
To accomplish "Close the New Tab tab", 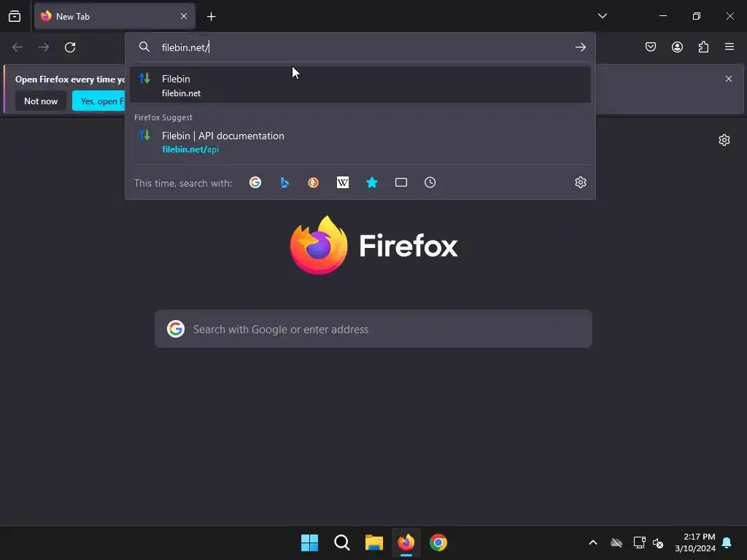I will [x=183, y=16].
